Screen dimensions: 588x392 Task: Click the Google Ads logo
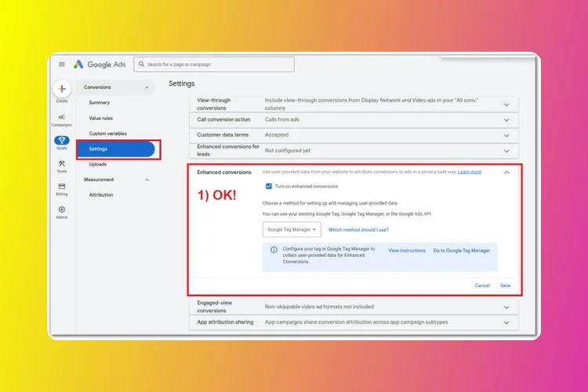click(x=100, y=64)
